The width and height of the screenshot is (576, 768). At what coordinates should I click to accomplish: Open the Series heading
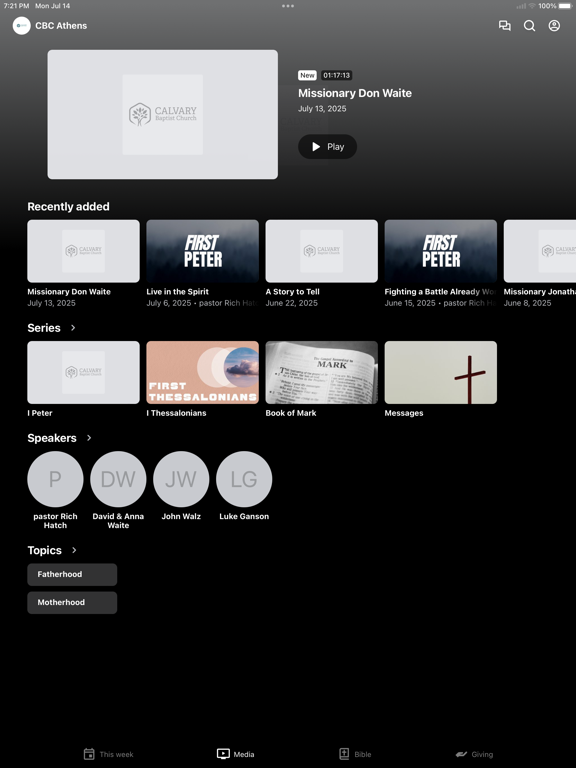click(x=44, y=328)
